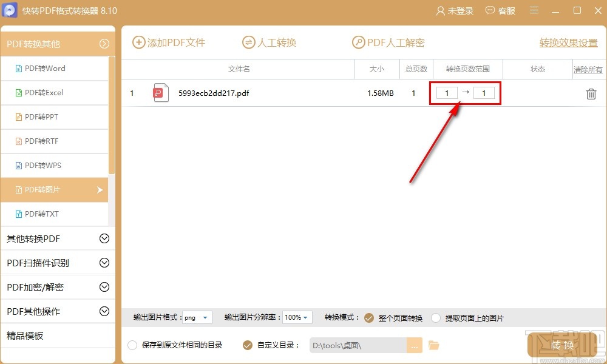Open the hamburger menu in title bar
Screen dimensions: 607x364
pos(534,10)
